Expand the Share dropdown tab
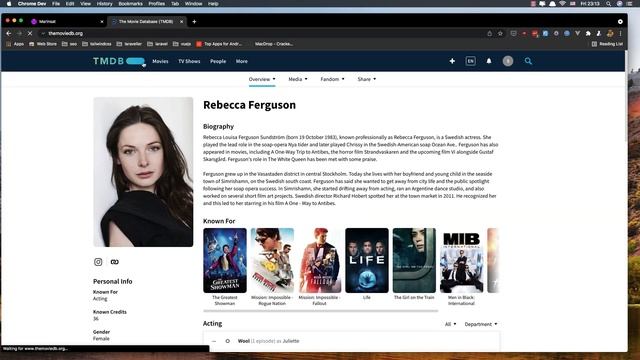 (367, 79)
